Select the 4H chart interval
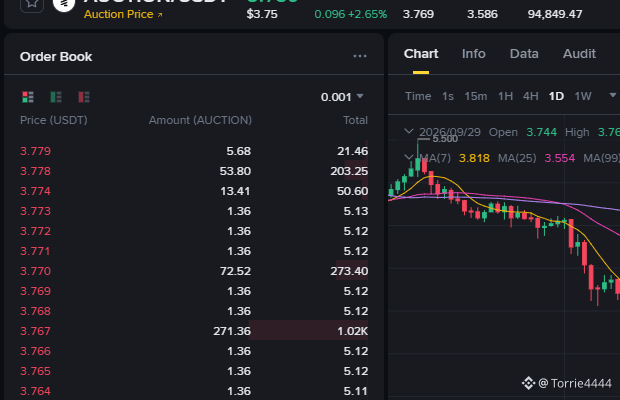This screenshot has width=620, height=400. [531, 96]
